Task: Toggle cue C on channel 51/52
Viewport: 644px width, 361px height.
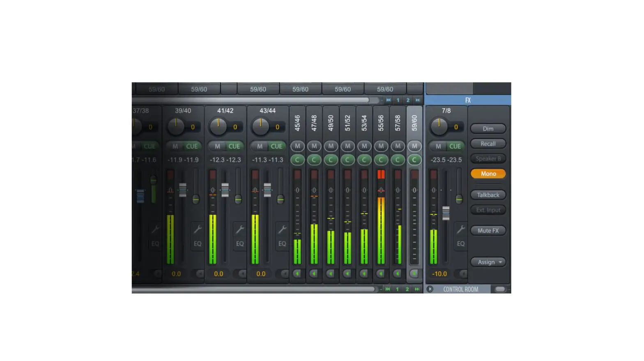Action: click(x=347, y=160)
